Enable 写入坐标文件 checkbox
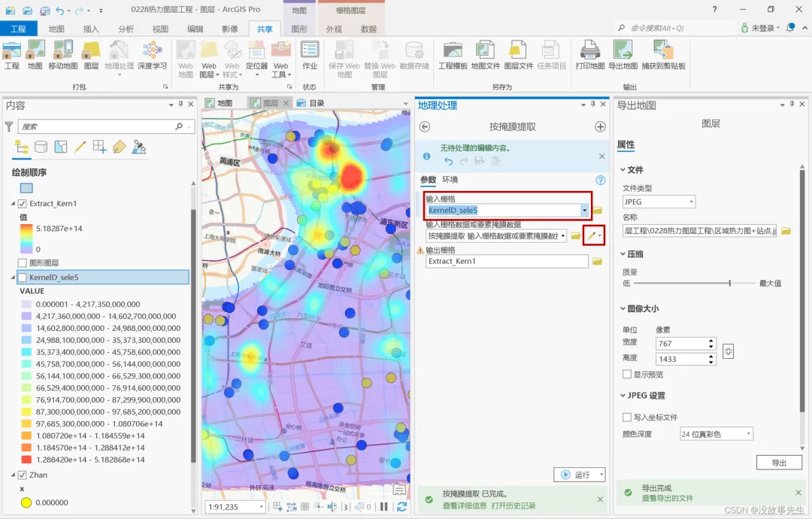This screenshot has width=812, height=519. click(626, 417)
